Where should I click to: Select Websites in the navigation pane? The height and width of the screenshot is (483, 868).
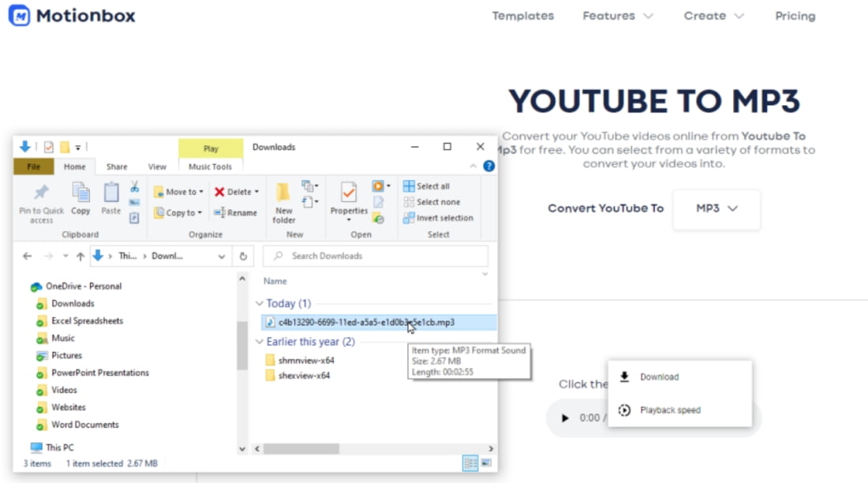point(69,407)
